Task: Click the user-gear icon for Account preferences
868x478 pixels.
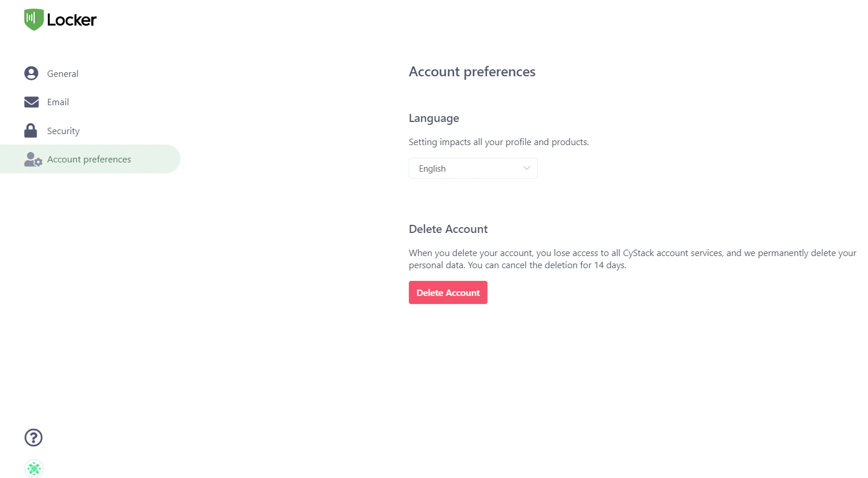Action: coord(32,159)
